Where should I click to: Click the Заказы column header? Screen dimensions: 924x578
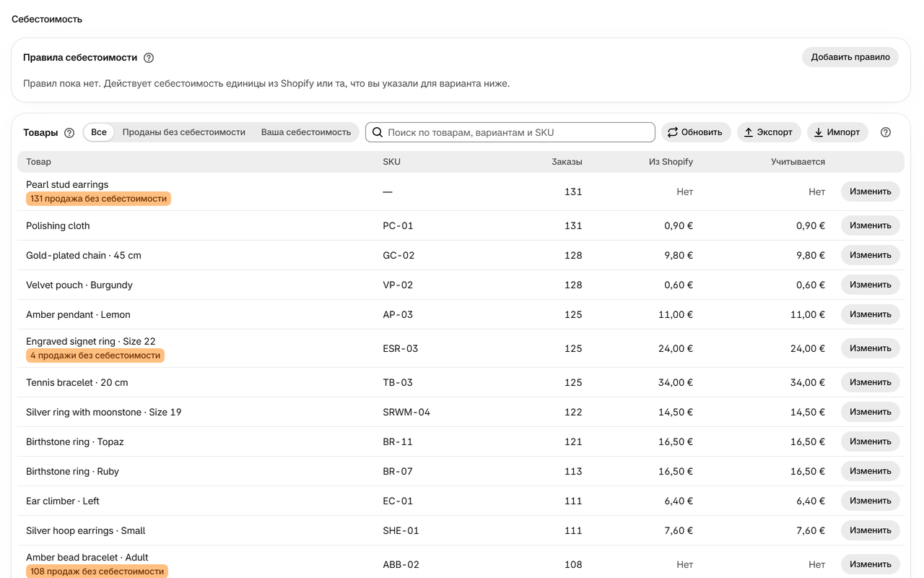(x=567, y=162)
